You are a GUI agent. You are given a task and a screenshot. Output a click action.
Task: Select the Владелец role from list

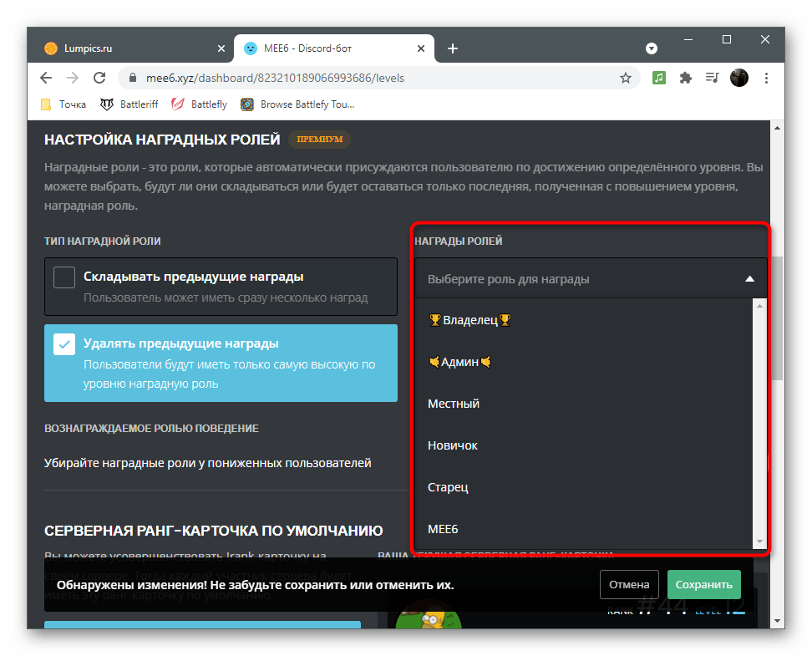point(469,320)
